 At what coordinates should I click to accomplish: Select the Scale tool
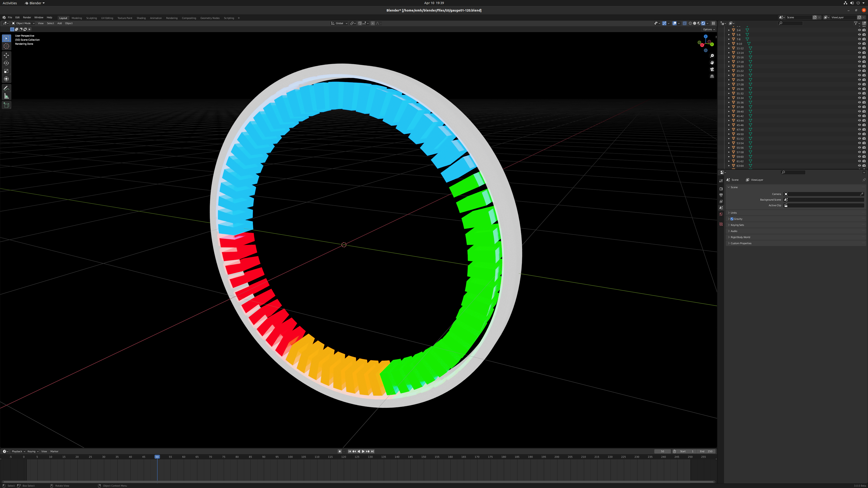(x=6, y=71)
